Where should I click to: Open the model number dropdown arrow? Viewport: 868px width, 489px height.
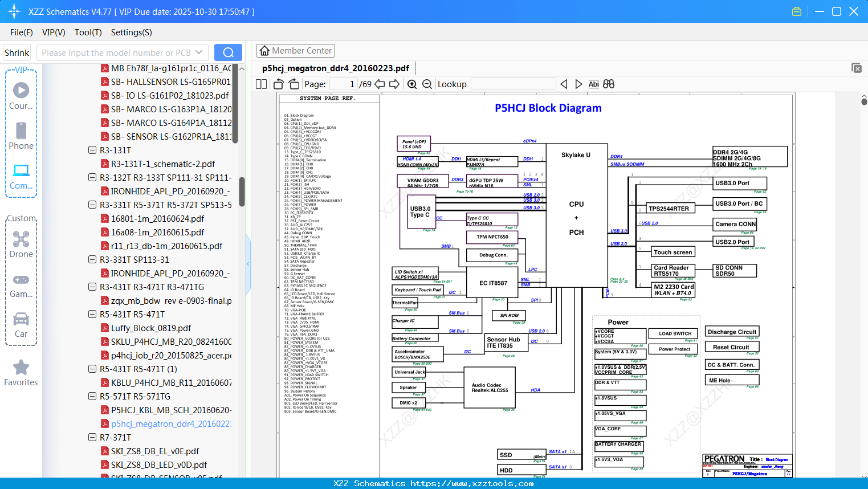tap(199, 52)
